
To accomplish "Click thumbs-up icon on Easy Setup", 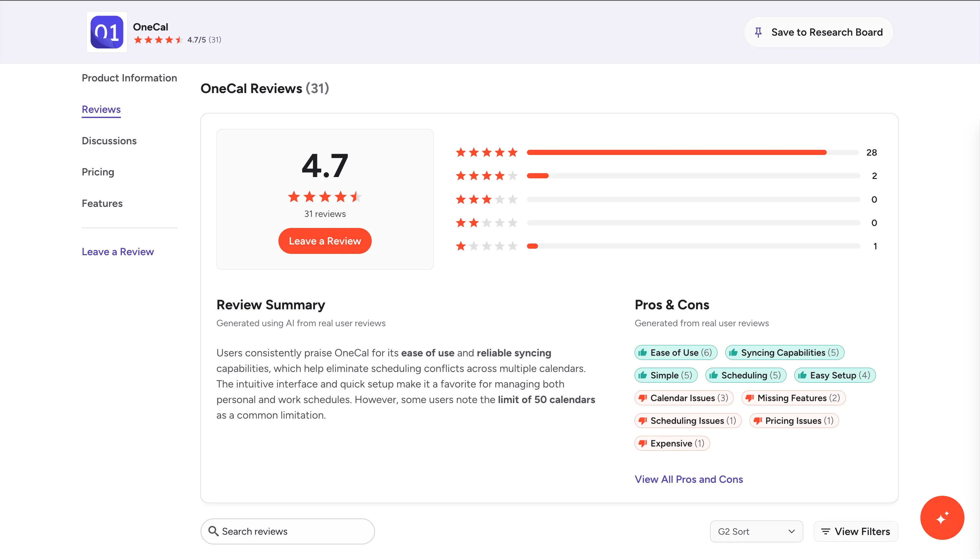I will click(x=802, y=375).
